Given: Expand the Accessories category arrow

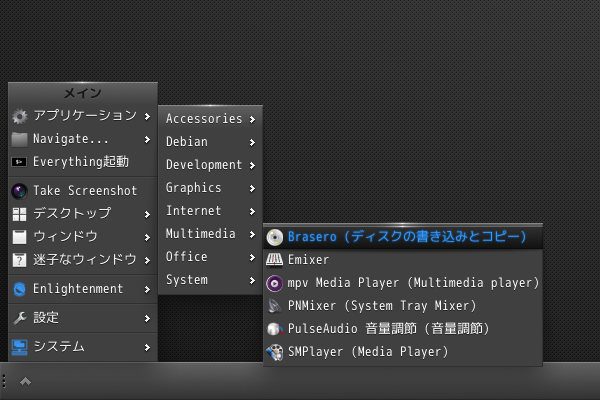Looking at the screenshot, I should coord(252,119).
